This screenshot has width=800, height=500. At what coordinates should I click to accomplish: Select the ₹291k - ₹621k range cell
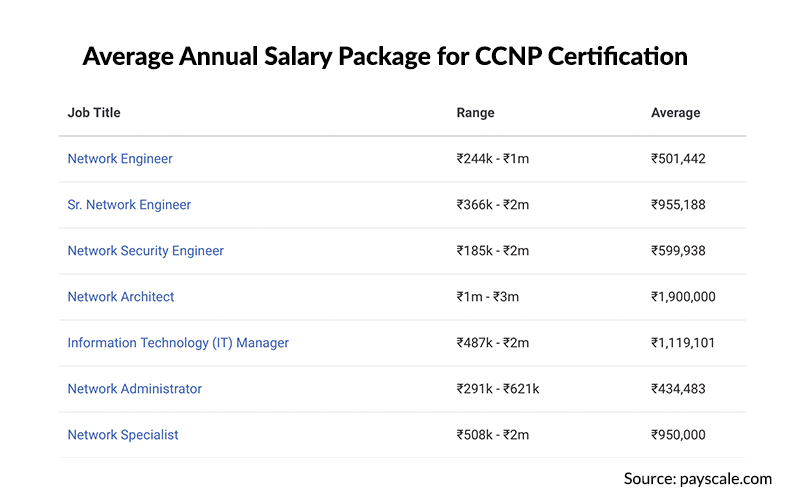click(x=497, y=389)
